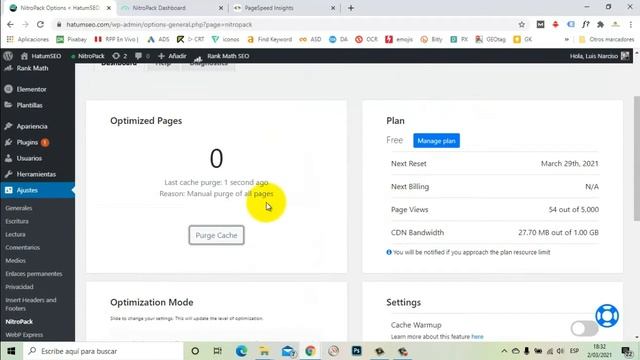The height and width of the screenshot is (360, 640).
Task: Open GEOtag bookmark
Action: (491, 39)
